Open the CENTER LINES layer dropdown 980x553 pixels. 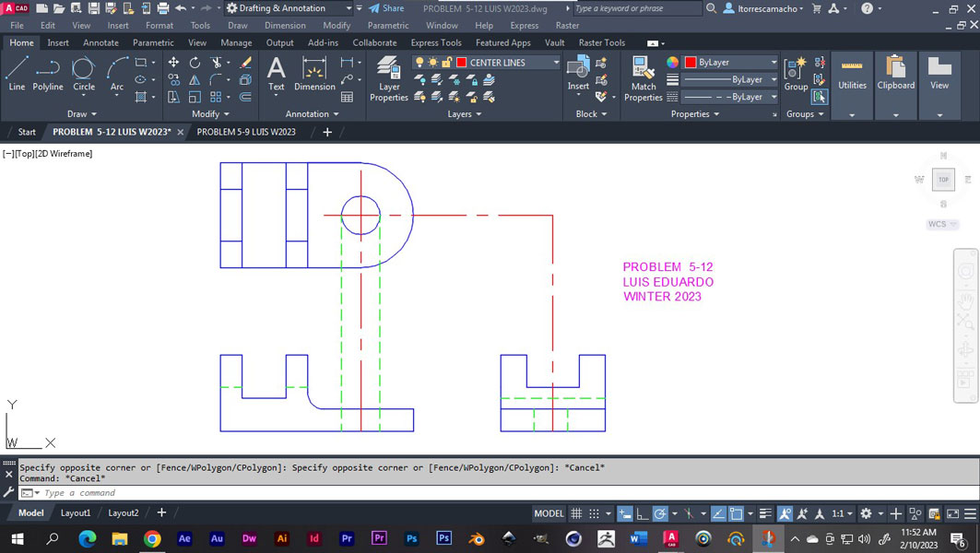click(x=556, y=63)
